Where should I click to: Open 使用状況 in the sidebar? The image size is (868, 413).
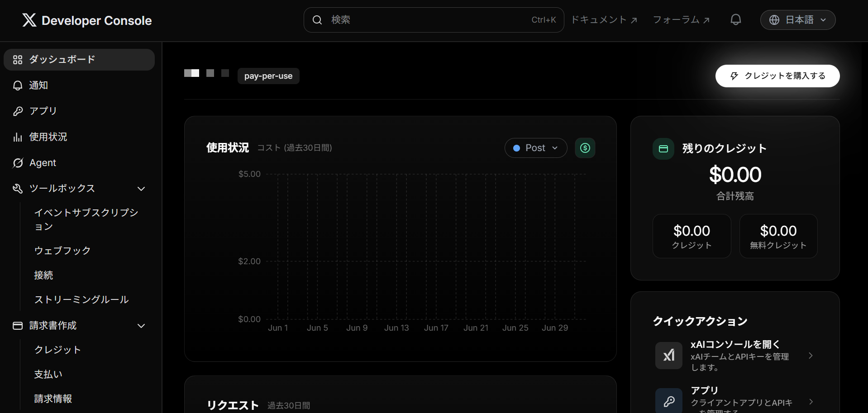coord(79,137)
